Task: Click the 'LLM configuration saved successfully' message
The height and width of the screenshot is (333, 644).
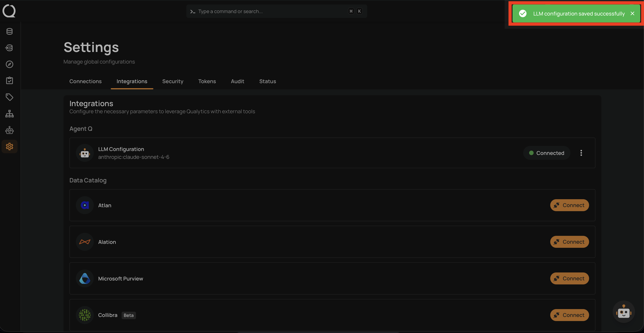Action: tap(579, 14)
